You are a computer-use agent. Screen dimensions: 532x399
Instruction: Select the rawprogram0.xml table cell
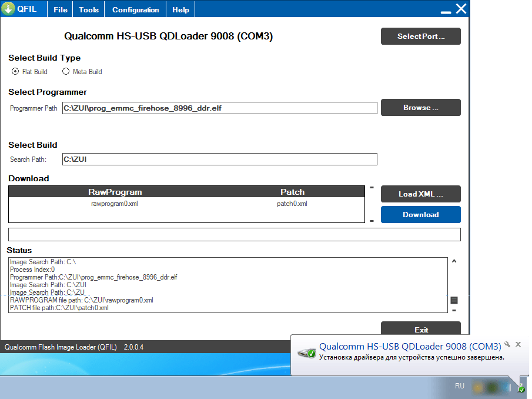115,204
